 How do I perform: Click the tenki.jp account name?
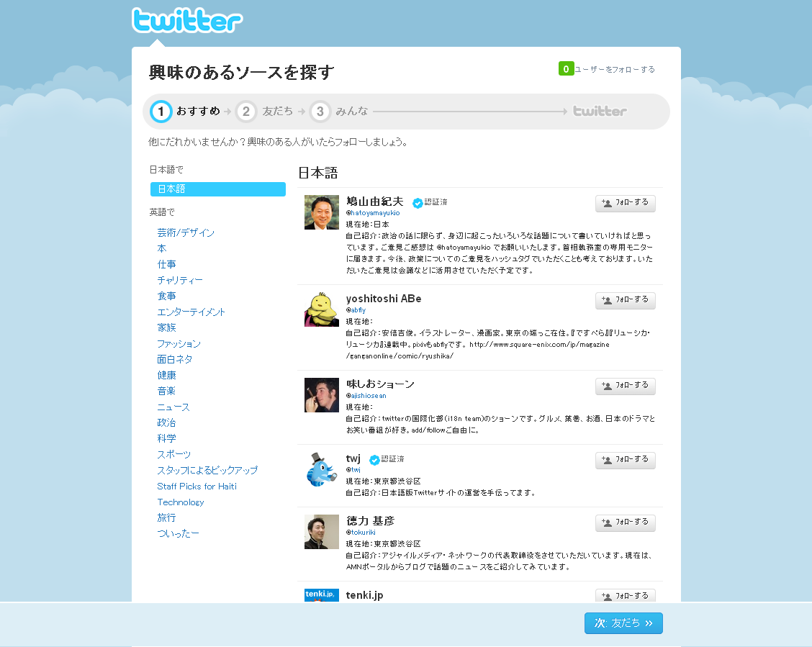pyautogui.click(x=364, y=595)
